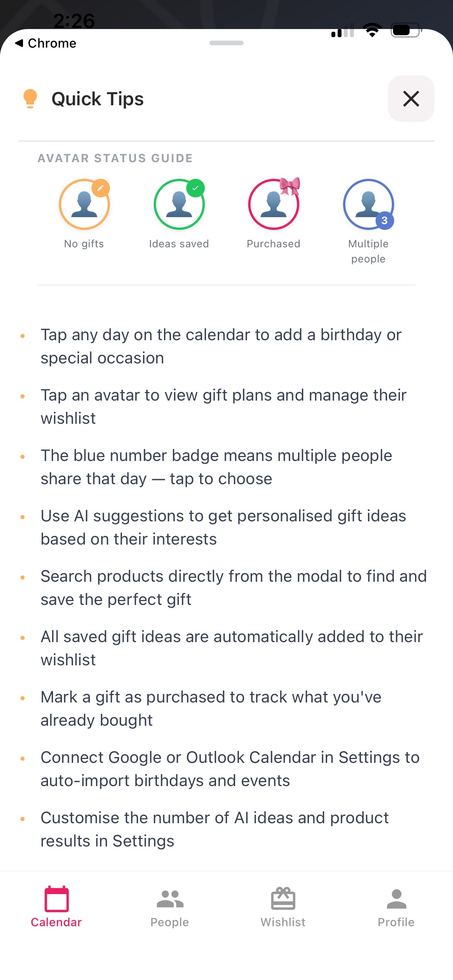Close the Quick Tips modal

[411, 99]
